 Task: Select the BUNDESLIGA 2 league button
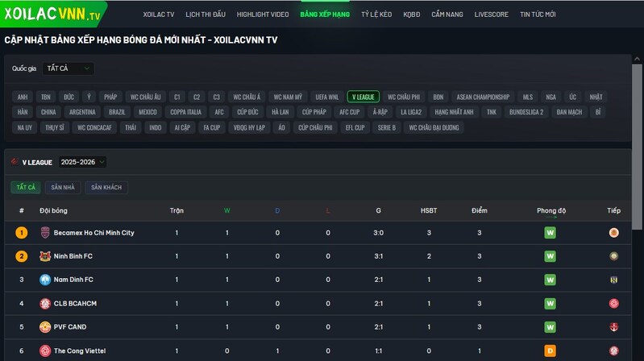(527, 112)
